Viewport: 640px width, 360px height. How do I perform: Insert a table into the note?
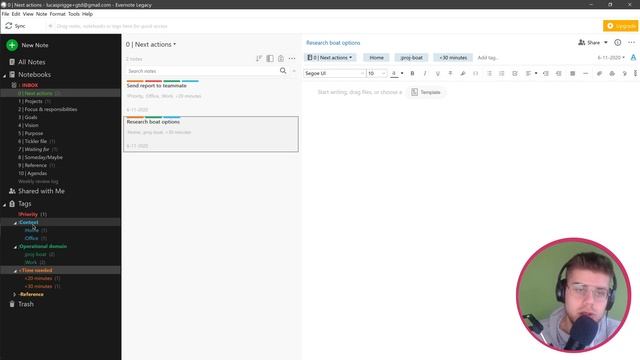click(x=573, y=73)
